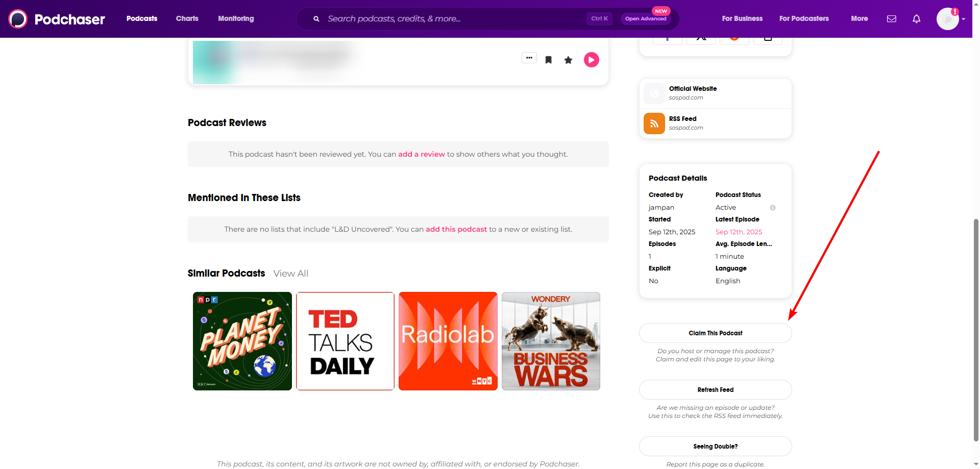
Task: Open the episode three-dots options menu
Action: 529,58
